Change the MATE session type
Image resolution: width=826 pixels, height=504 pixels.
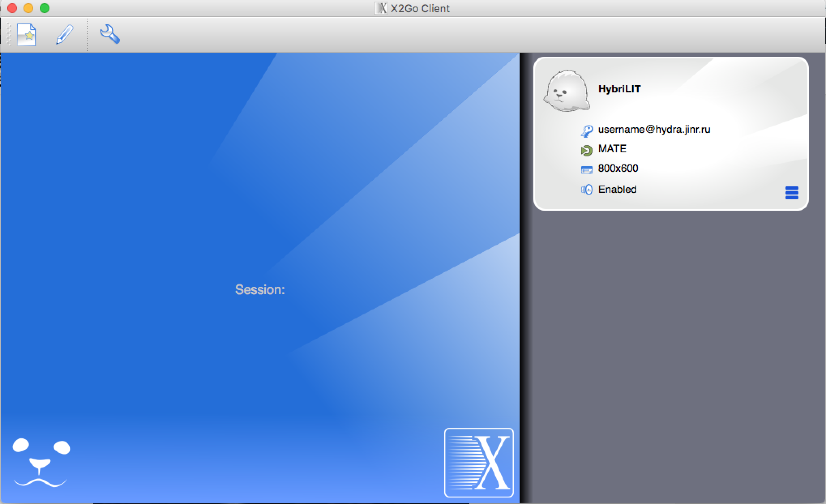[x=612, y=149]
